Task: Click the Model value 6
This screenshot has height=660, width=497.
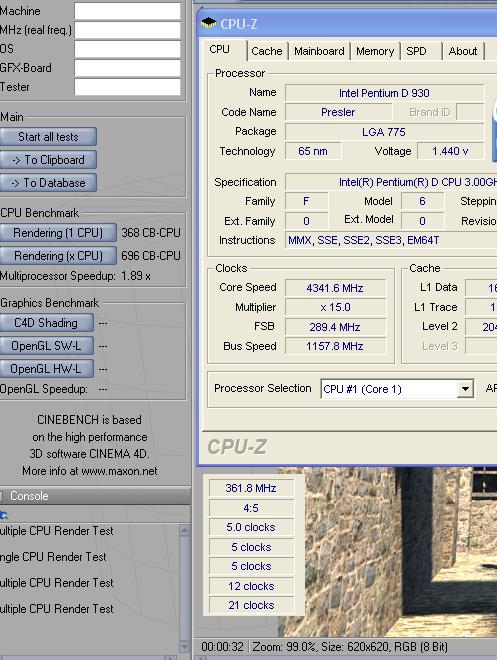Action: 422,201
